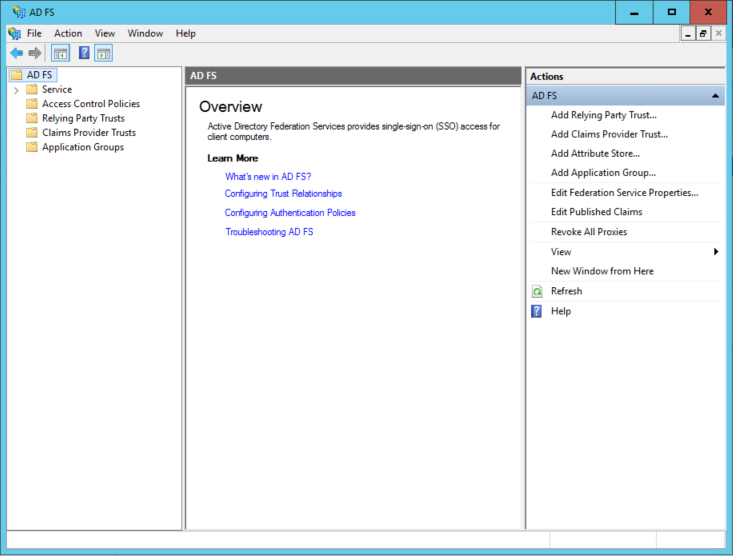This screenshot has height=556, width=733.
Task: Click the Access Control Policies folder icon
Action: click(32, 104)
